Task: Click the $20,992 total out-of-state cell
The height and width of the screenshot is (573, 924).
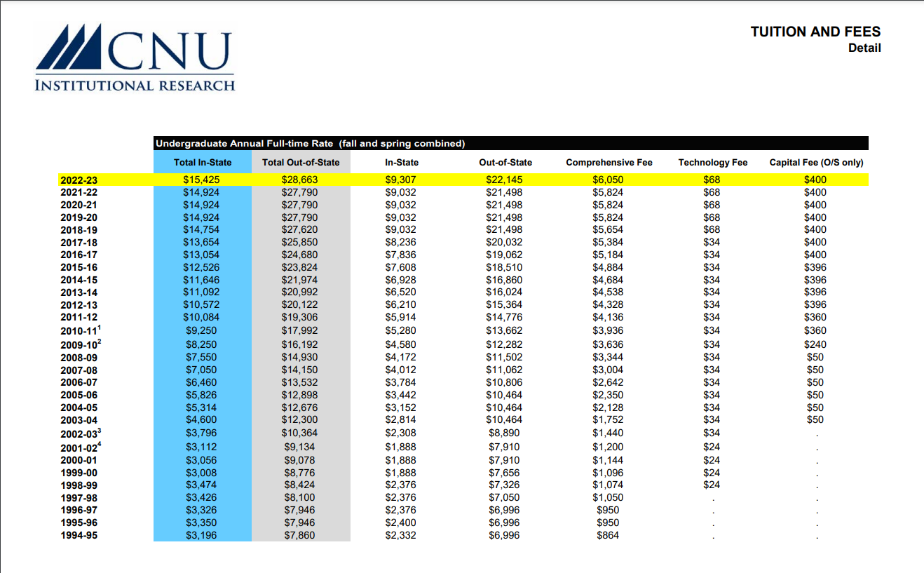Action: pos(299,292)
